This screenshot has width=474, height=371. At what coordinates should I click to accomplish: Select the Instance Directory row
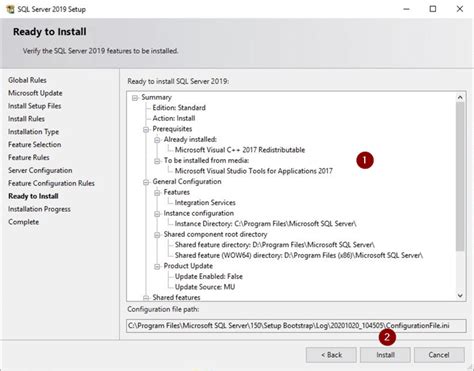[x=265, y=224]
